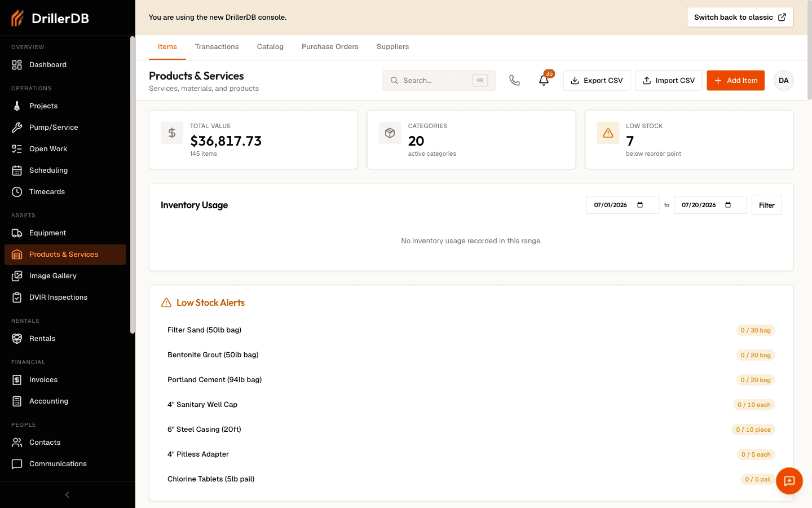The image size is (812, 508).
Task: Click Switch back to classic button
Action: [740, 17]
